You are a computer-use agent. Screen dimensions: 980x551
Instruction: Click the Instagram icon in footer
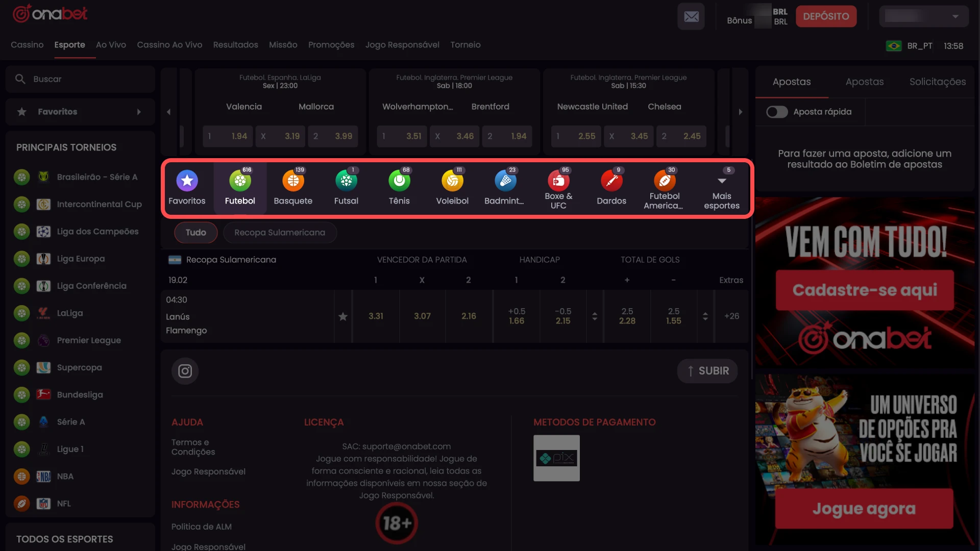(x=185, y=371)
